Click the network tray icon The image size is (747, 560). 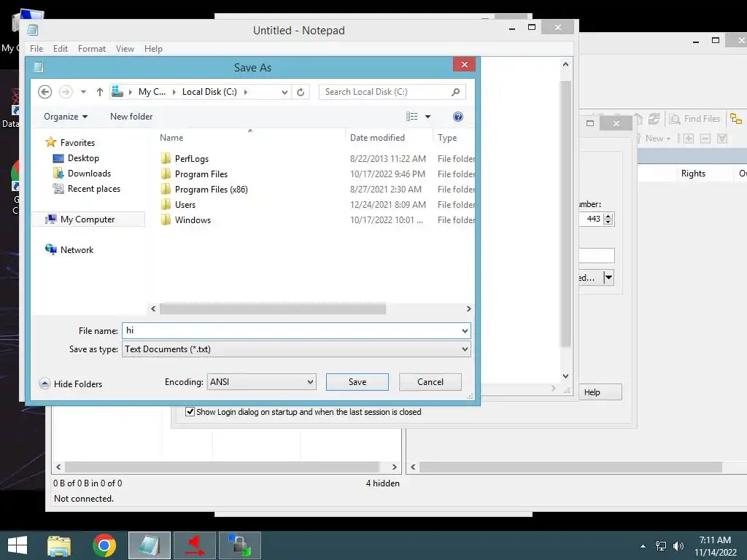point(661,545)
